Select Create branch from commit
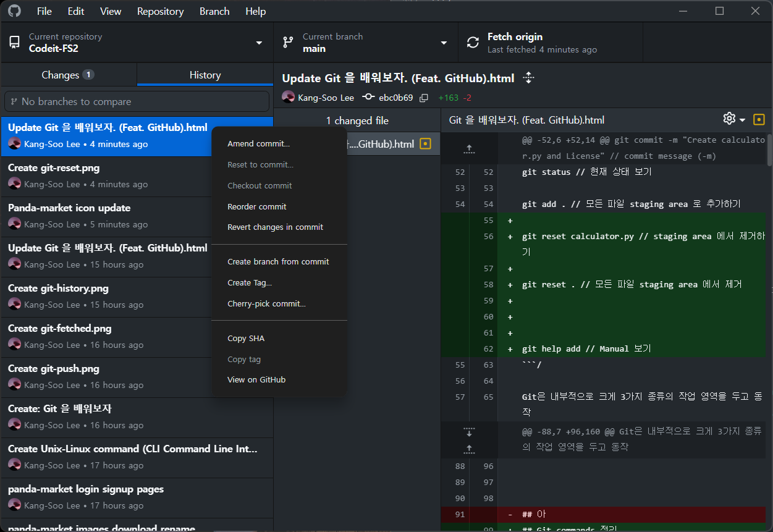Image resolution: width=773 pixels, height=532 pixels. pyautogui.click(x=279, y=261)
